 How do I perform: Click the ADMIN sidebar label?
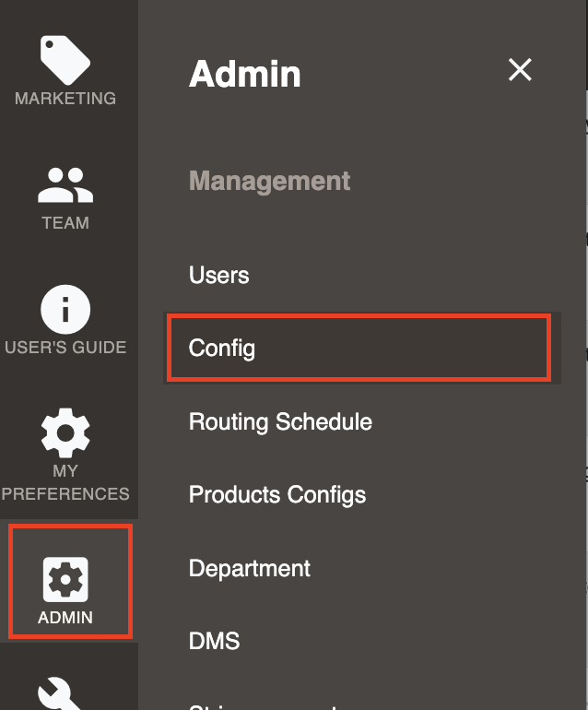point(65,618)
